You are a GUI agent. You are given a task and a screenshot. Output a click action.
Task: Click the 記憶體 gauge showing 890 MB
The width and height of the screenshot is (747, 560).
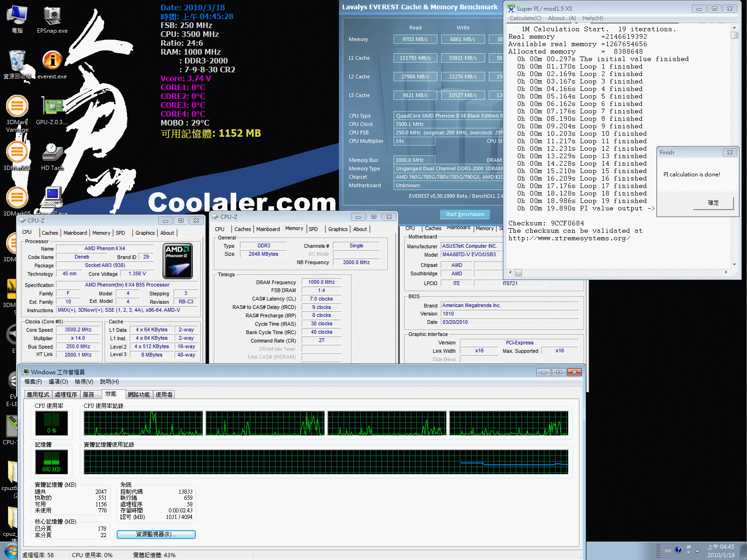click(x=51, y=462)
